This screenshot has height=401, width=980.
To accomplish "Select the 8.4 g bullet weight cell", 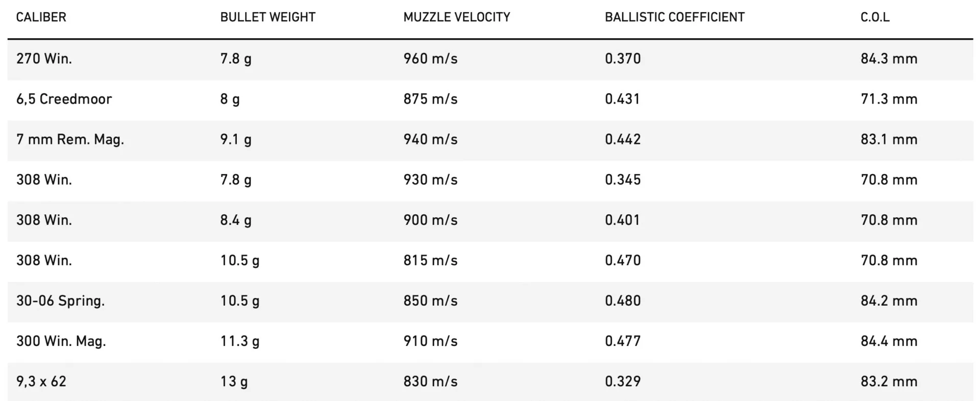I will coord(235,220).
